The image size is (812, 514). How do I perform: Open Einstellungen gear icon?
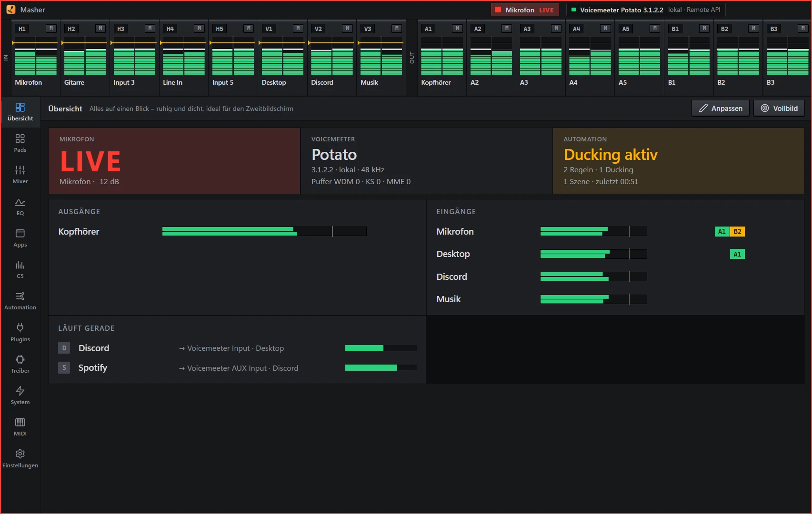click(20, 454)
